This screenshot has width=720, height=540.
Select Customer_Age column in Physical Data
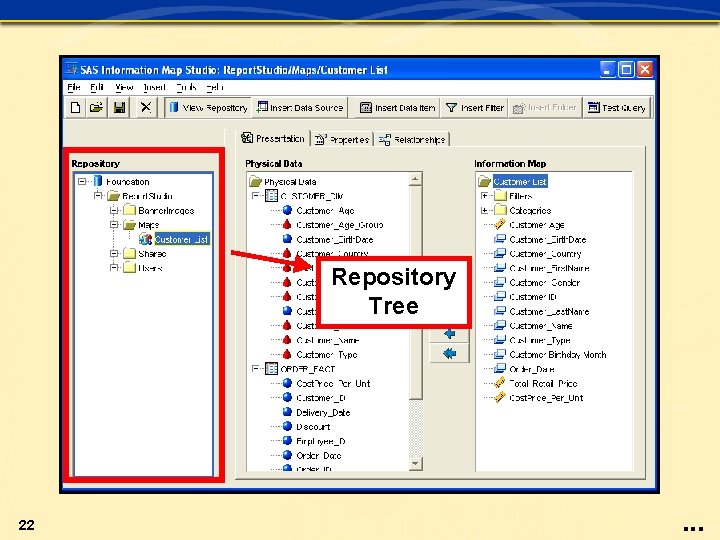325,210
